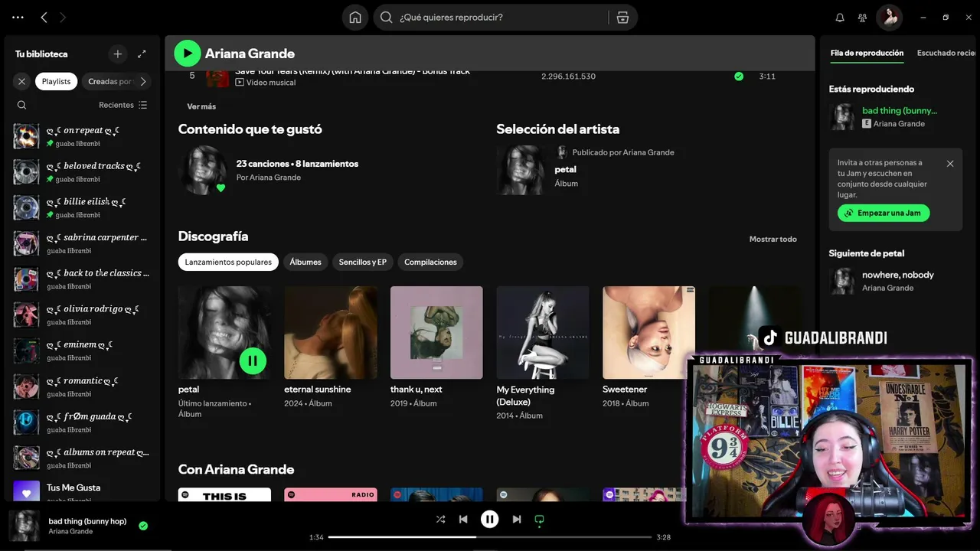Pause playback in the bottom player
This screenshot has width=980, height=551.
[490, 519]
